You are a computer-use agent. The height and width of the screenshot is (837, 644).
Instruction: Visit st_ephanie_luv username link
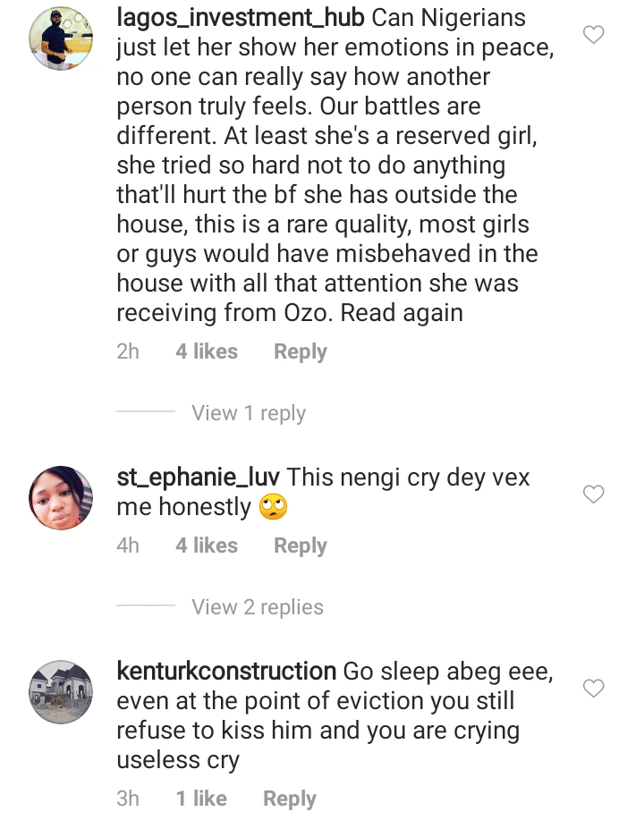199,478
